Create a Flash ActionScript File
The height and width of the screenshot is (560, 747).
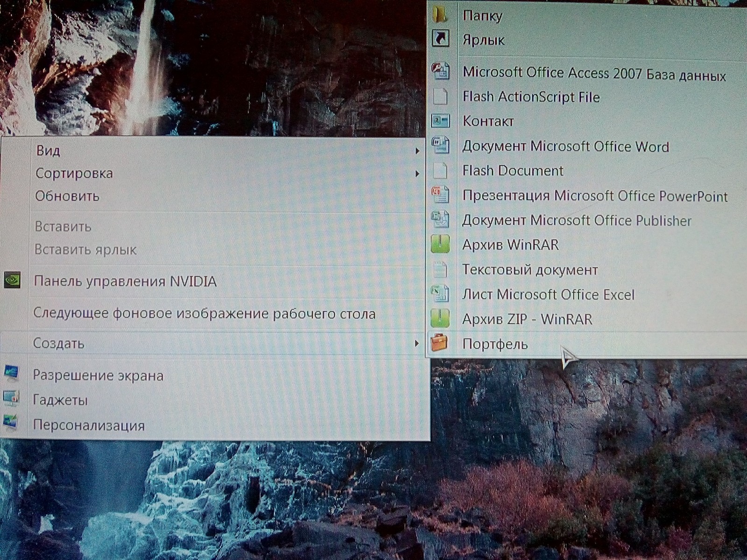tap(531, 97)
